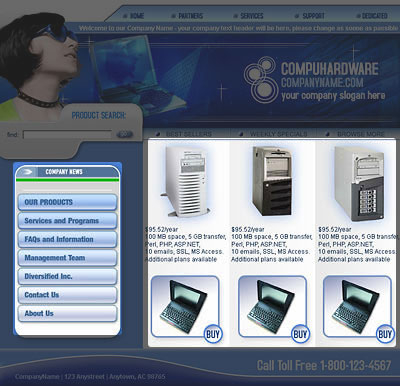Open the Dedicated navigation item

click(x=372, y=16)
